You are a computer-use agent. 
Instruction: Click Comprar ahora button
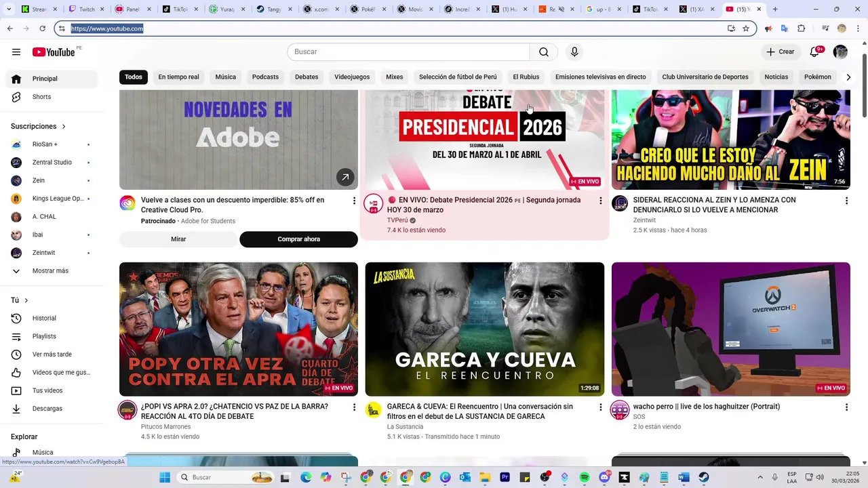298,239
